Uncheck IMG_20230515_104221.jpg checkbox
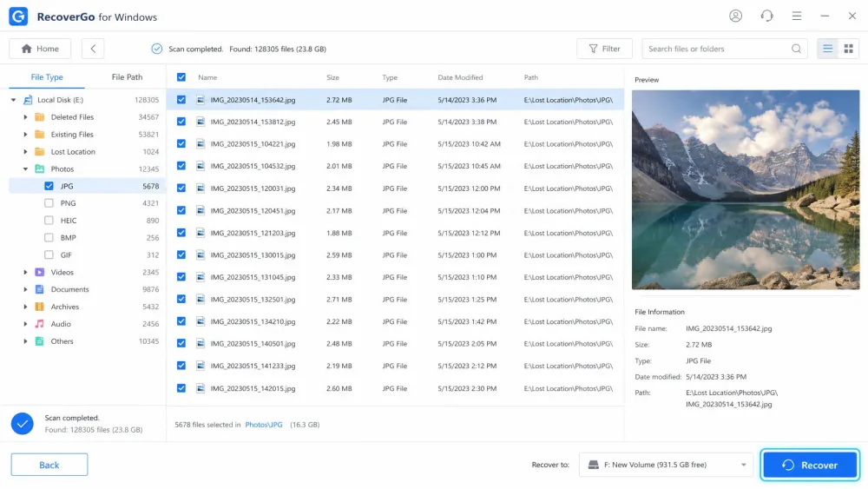868x489 pixels. pyautogui.click(x=181, y=144)
